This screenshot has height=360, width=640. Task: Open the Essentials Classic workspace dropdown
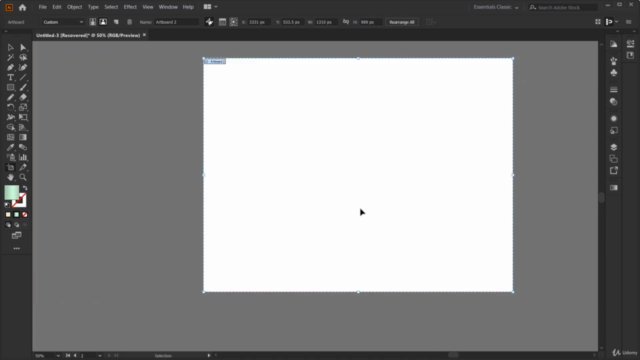point(496,7)
